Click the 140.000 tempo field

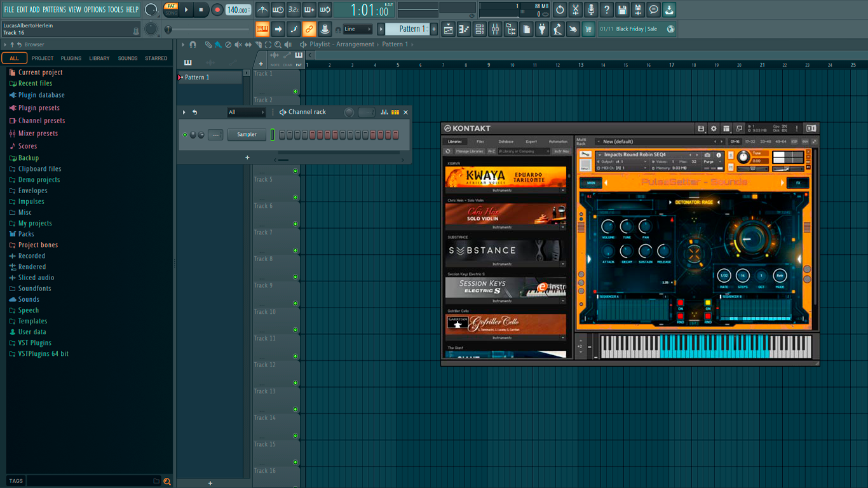tap(238, 10)
